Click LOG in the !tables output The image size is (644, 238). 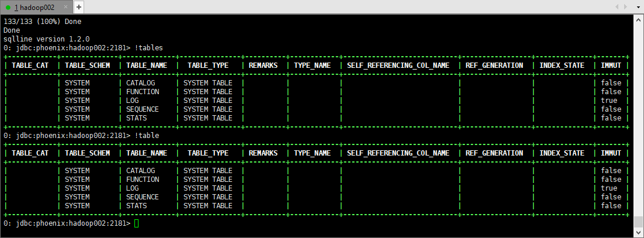[132, 101]
